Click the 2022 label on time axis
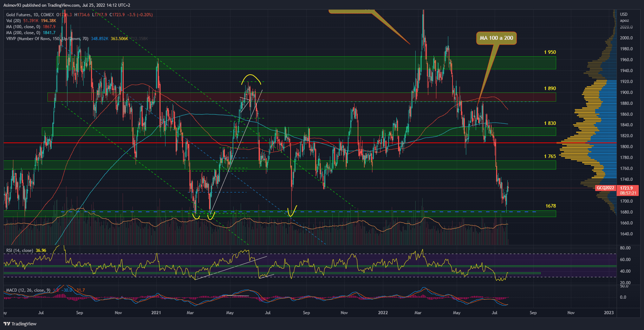Image resolution: width=644 pixels, height=330 pixels. tap(383, 313)
